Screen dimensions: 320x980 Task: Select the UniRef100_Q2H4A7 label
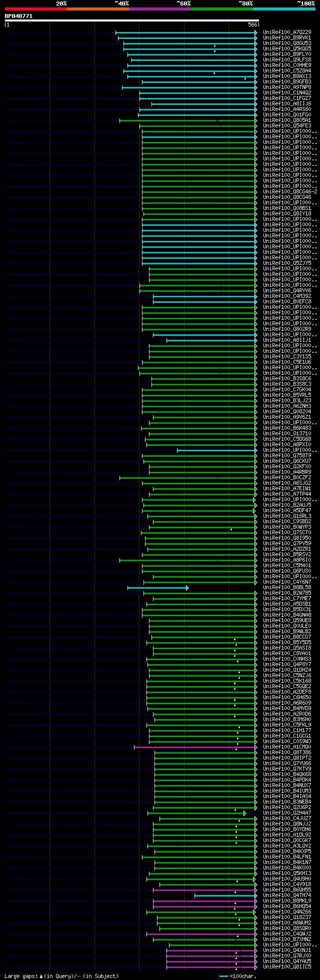click(287, 813)
